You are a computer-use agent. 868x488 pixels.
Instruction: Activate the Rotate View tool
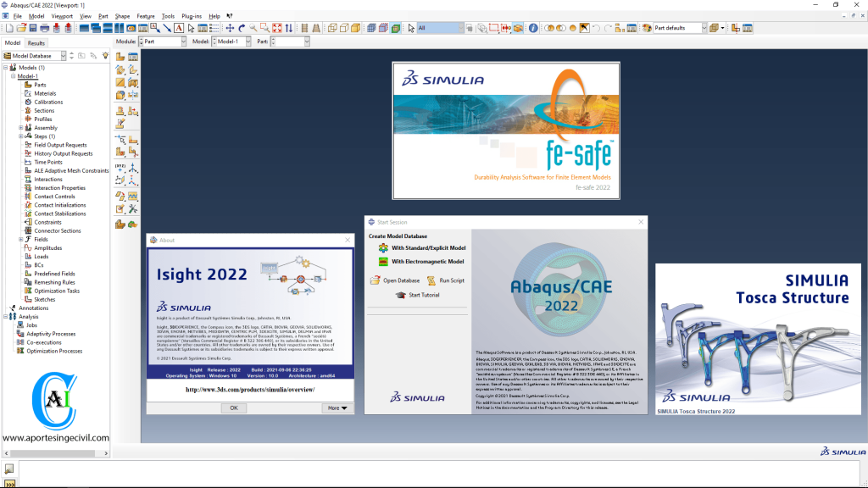242,29
